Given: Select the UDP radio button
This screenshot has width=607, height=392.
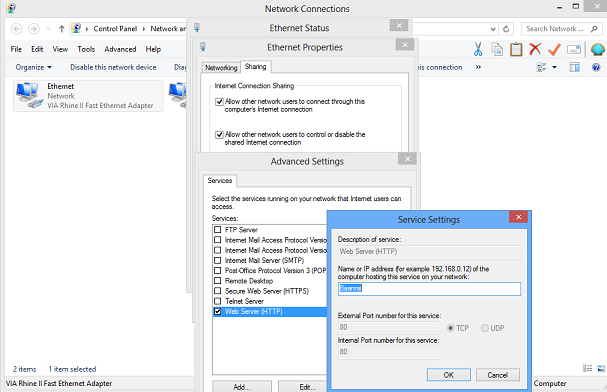Looking at the screenshot, I should pos(484,328).
